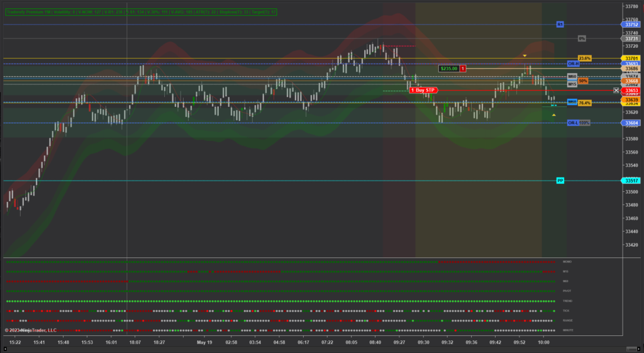Click the orange 50% Fibonacci label
This screenshot has width=644, height=353.
tap(583, 81)
